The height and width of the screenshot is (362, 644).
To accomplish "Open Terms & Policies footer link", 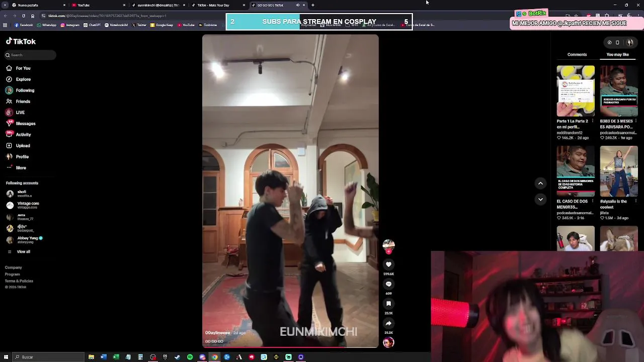I will (19, 281).
